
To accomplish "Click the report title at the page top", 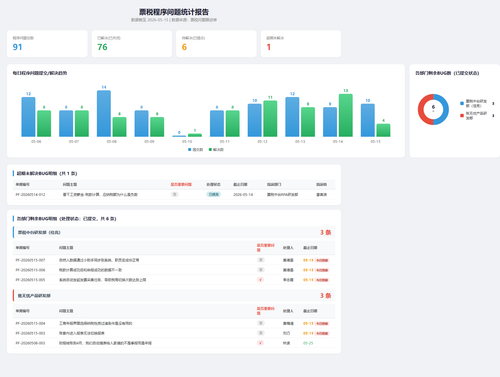I will [x=174, y=12].
